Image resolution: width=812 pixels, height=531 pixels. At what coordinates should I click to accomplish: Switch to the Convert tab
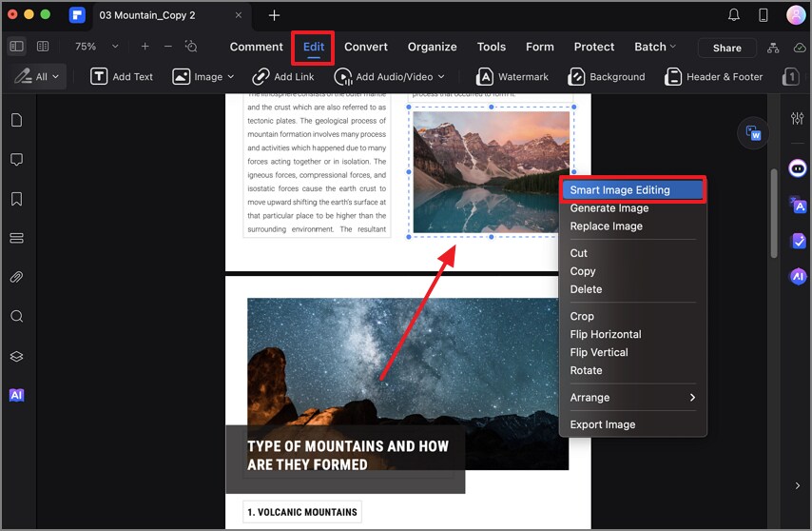coord(366,47)
